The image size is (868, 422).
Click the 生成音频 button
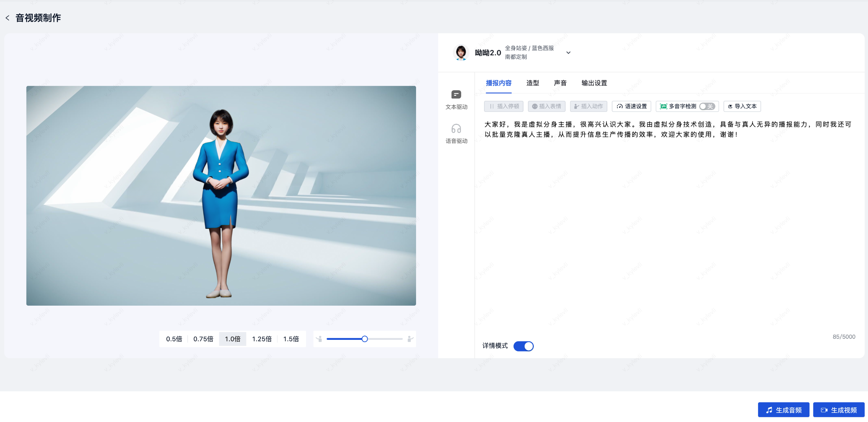[x=783, y=410]
